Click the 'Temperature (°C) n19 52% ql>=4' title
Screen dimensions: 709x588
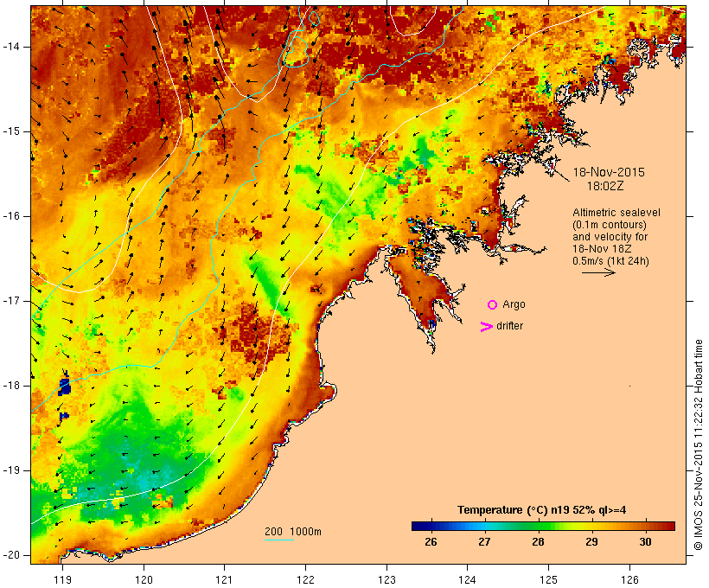[542, 510]
